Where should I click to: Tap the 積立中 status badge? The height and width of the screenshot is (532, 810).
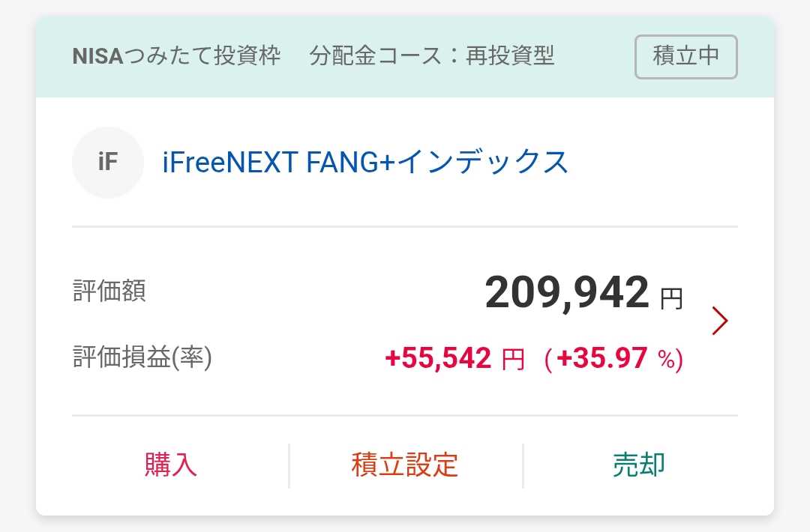(685, 57)
